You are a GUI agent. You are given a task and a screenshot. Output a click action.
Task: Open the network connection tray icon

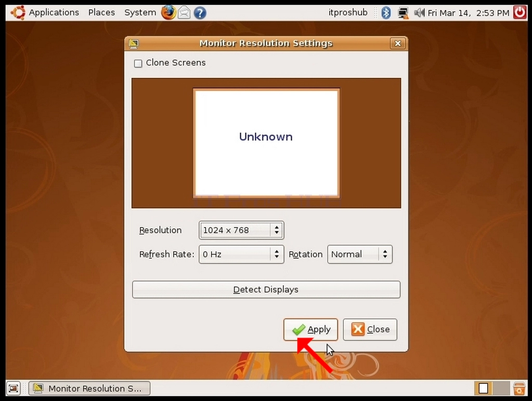(403, 13)
